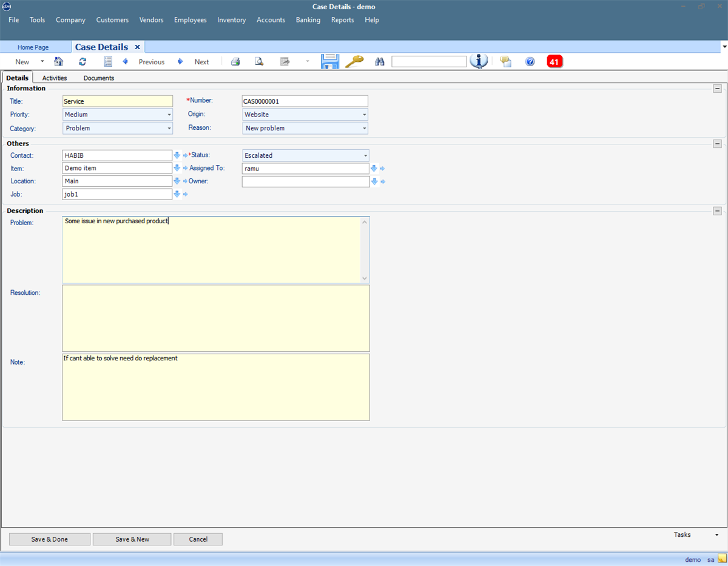Click the binoculars search icon
The image size is (728, 566).
(380, 62)
